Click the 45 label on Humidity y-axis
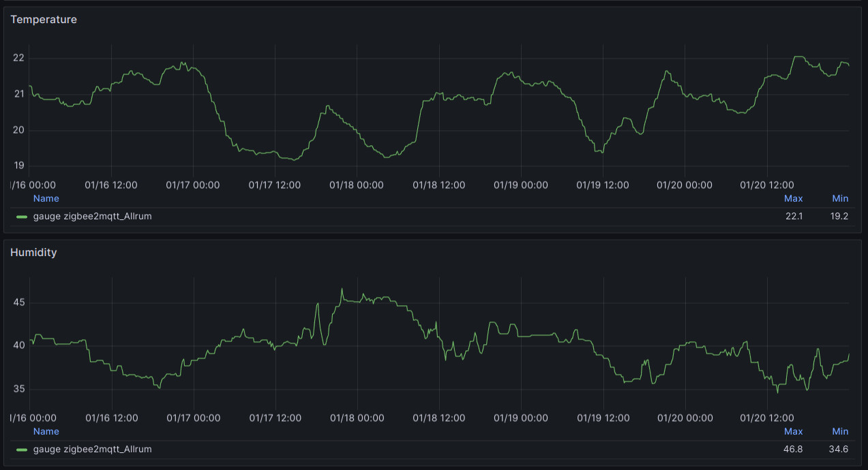 (18, 302)
